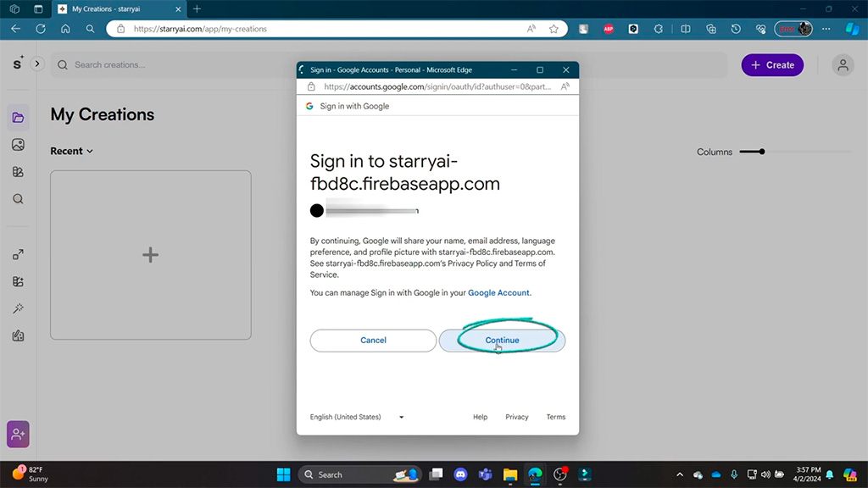Click Continue in Google sign-in dialog

point(502,341)
